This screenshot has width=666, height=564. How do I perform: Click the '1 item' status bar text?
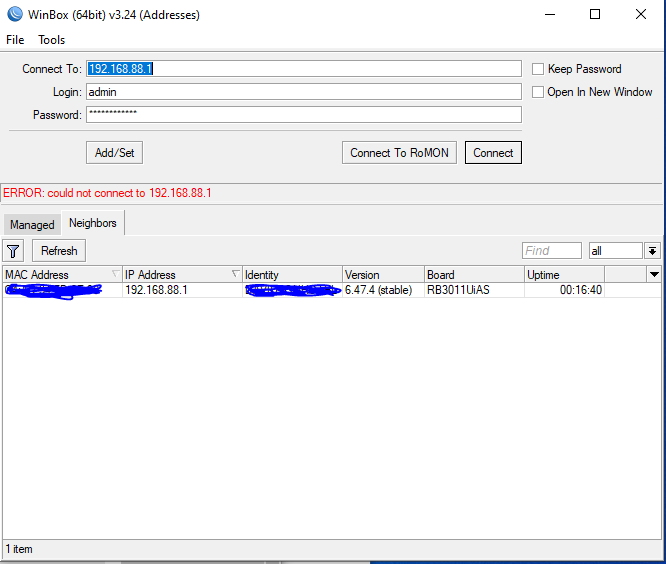(x=19, y=549)
